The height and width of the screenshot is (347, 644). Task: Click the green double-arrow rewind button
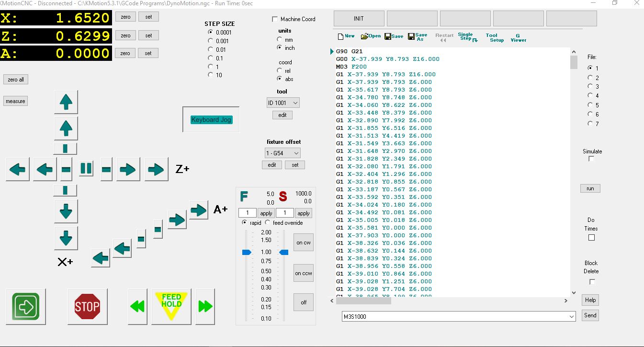(x=138, y=306)
